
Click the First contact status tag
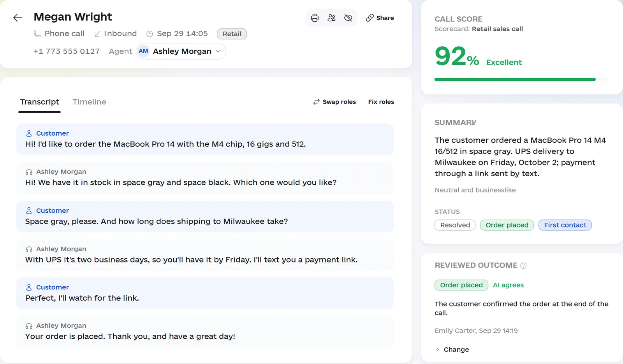pyautogui.click(x=565, y=225)
